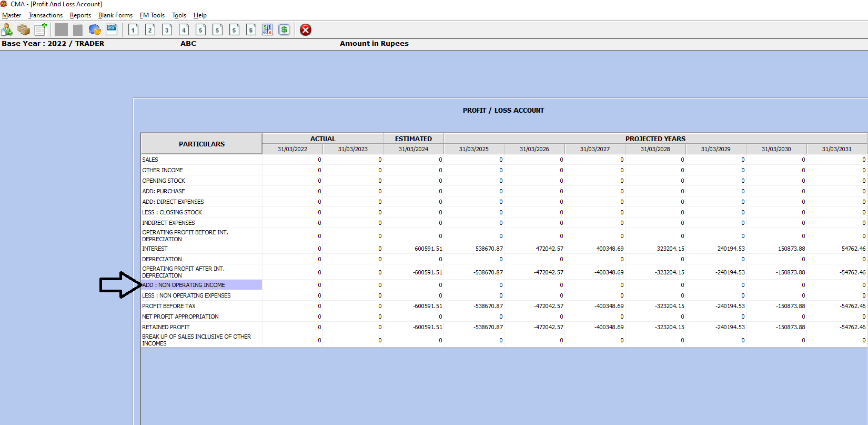Viewport: 868px width, 425px height.
Task: Open the pie chart toolbar icon
Action: tap(95, 29)
